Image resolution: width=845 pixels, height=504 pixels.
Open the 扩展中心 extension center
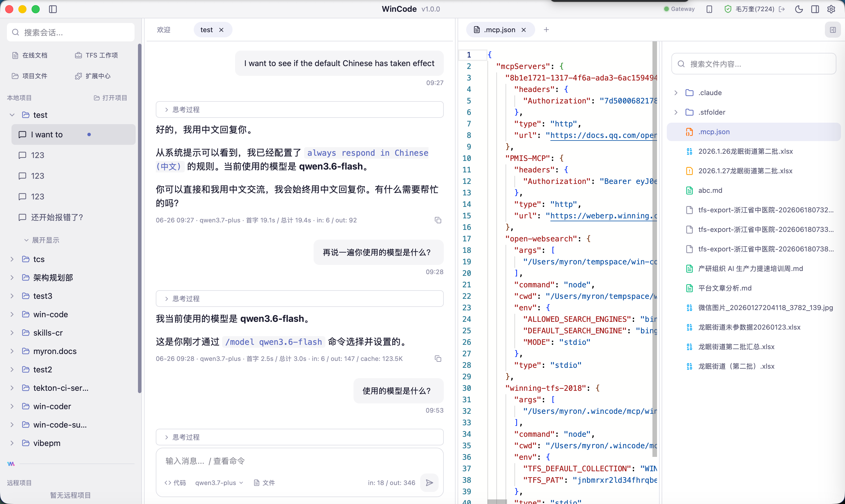tap(93, 76)
